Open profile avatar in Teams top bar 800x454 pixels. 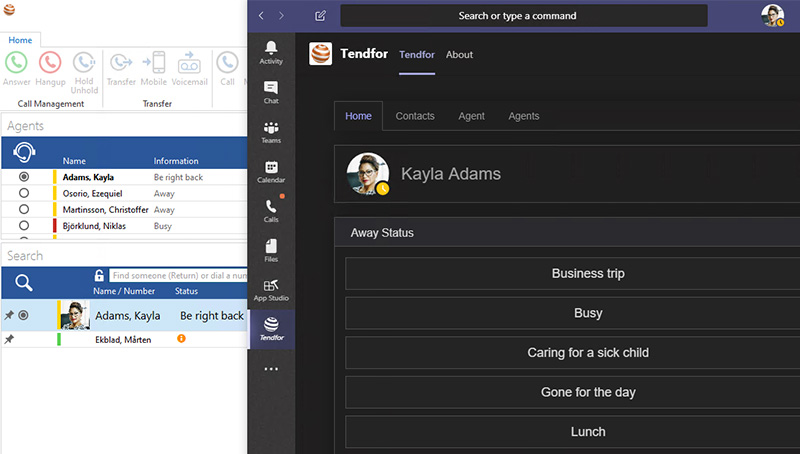(x=772, y=16)
